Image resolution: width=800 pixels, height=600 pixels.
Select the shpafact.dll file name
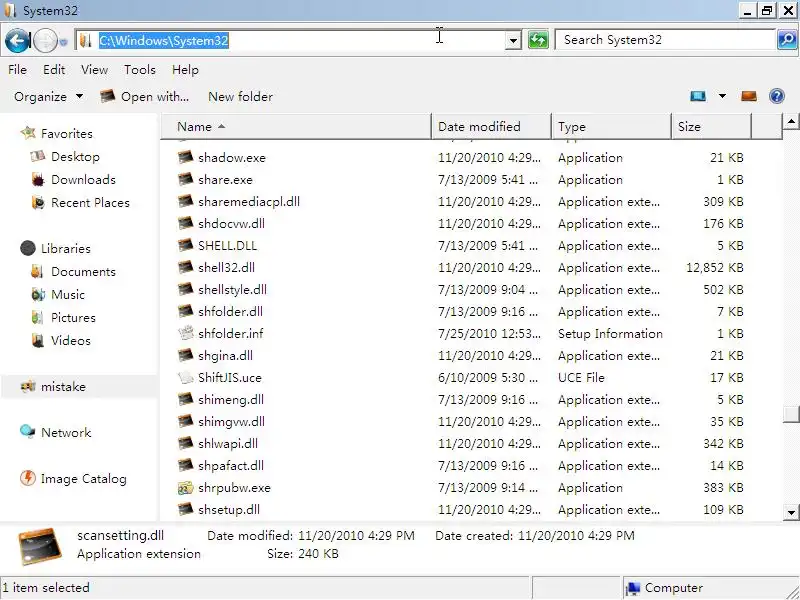[231, 465]
